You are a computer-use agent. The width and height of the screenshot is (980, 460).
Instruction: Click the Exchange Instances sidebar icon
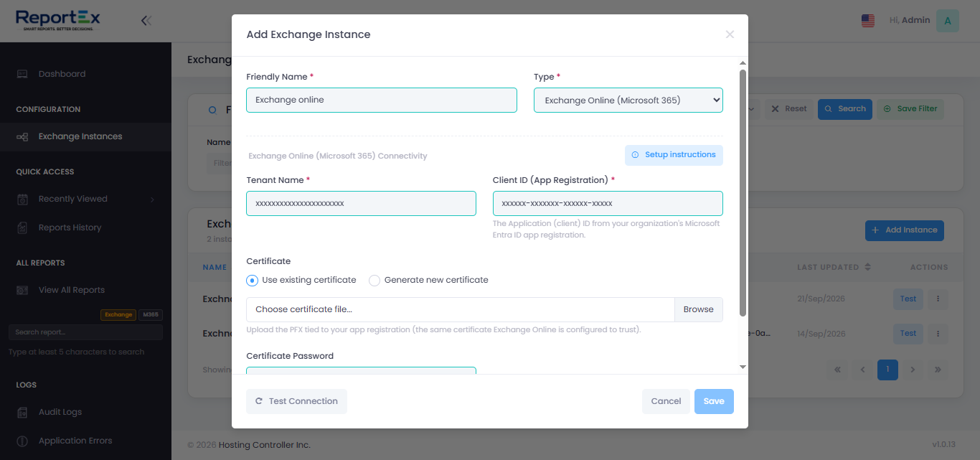click(x=22, y=136)
